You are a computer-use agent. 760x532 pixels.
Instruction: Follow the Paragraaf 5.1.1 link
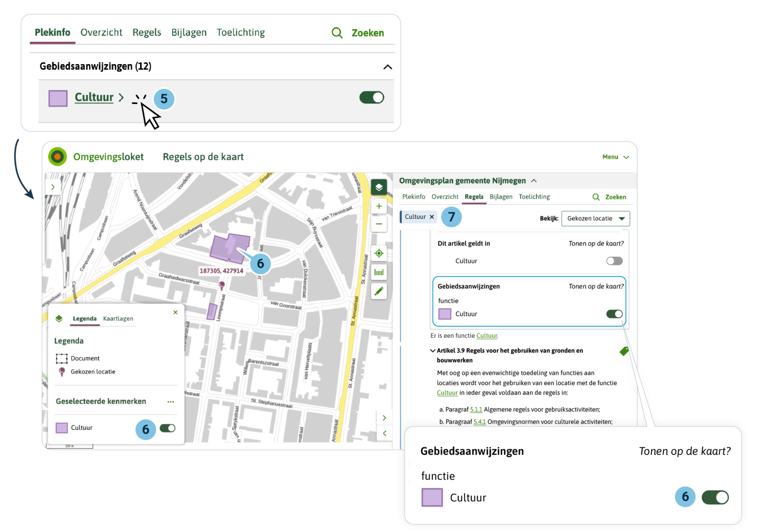point(476,409)
